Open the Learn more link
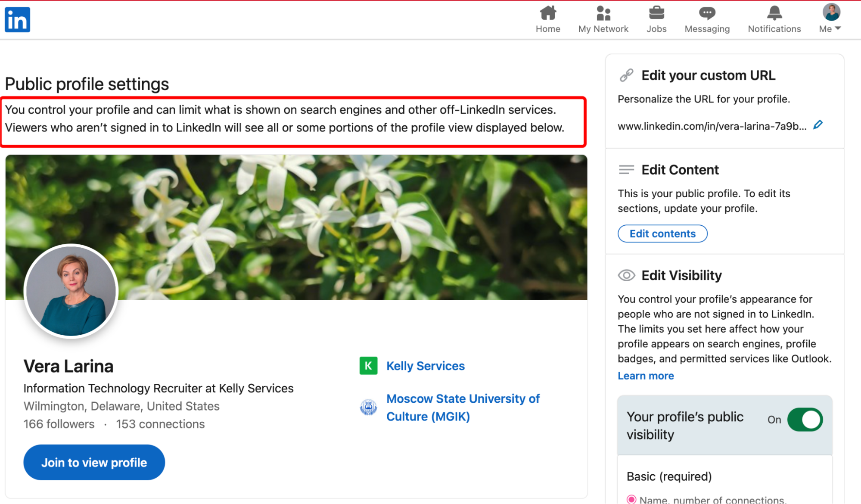This screenshot has height=504, width=861. (x=645, y=376)
